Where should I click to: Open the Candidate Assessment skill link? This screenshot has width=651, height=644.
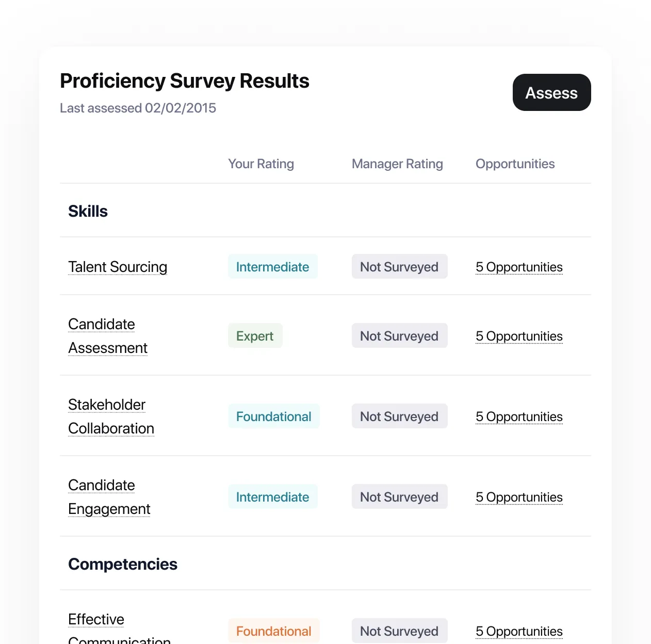107,336
